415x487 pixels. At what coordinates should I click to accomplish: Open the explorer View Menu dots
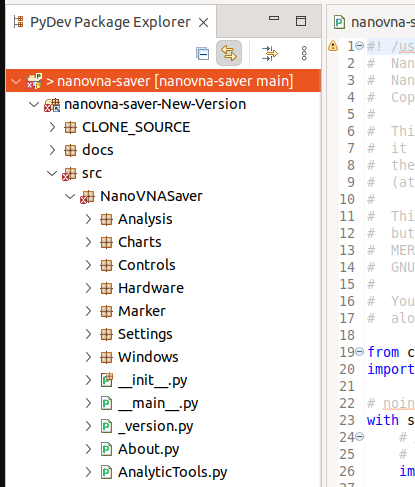coord(304,53)
